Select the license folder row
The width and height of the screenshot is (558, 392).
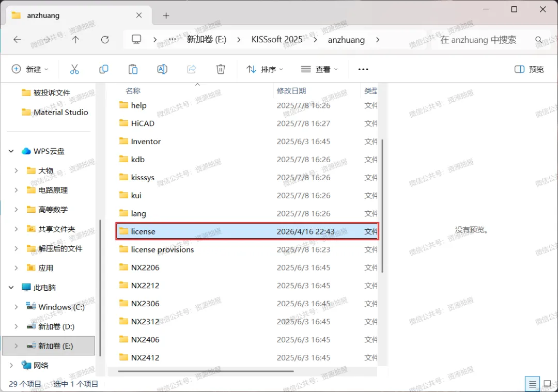pyautogui.click(x=247, y=231)
